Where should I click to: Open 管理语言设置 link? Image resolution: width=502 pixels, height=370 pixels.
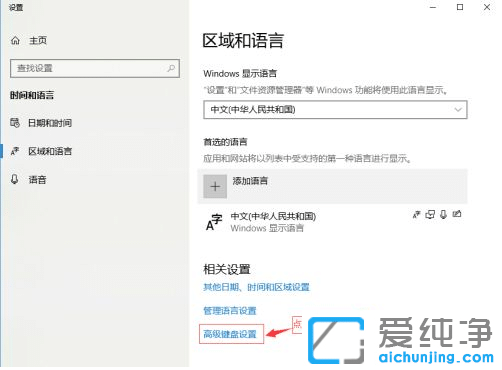tap(230, 311)
